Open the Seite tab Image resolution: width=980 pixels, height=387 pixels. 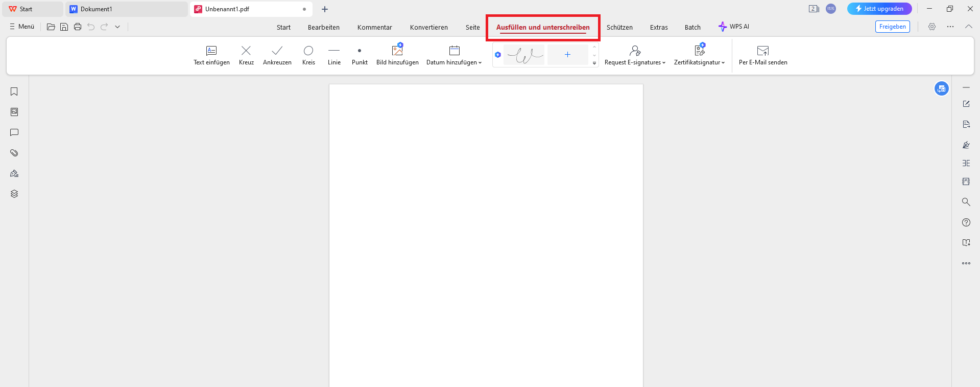point(473,27)
